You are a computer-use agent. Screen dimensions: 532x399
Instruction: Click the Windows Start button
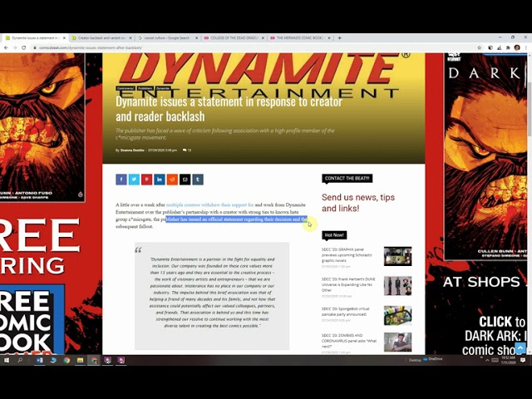point(7,360)
